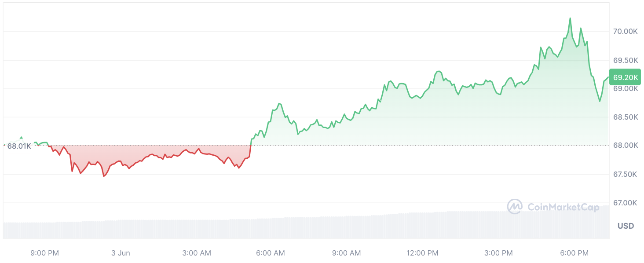
Task: Click the 68.01K opening price label
Action: pyautogui.click(x=19, y=146)
